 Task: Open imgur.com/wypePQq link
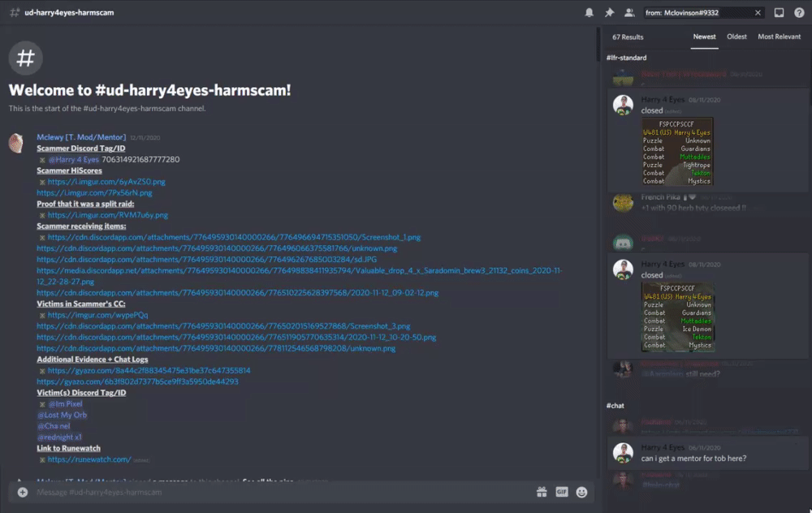pyautogui.click(x=98, y=315)
